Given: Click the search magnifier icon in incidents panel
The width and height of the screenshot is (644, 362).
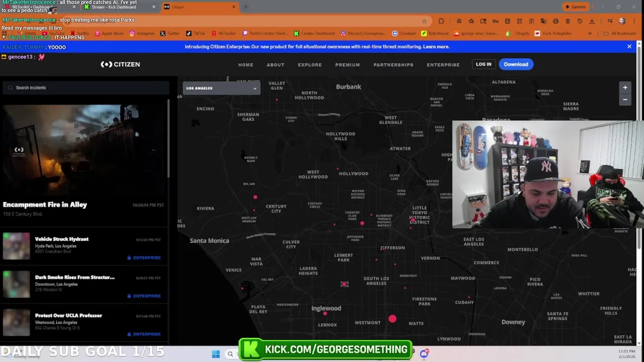Looking at the screenshot, I should pos(10,88).
